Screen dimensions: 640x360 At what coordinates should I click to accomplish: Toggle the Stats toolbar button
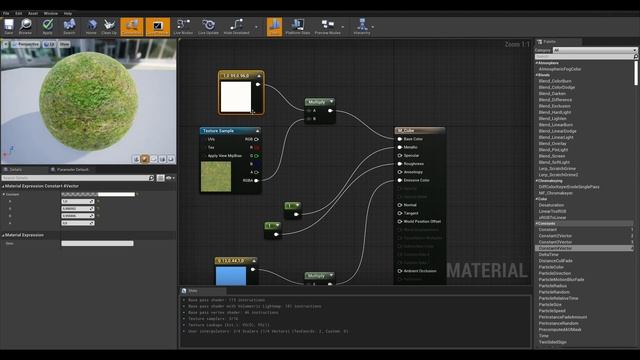point(274,27)
